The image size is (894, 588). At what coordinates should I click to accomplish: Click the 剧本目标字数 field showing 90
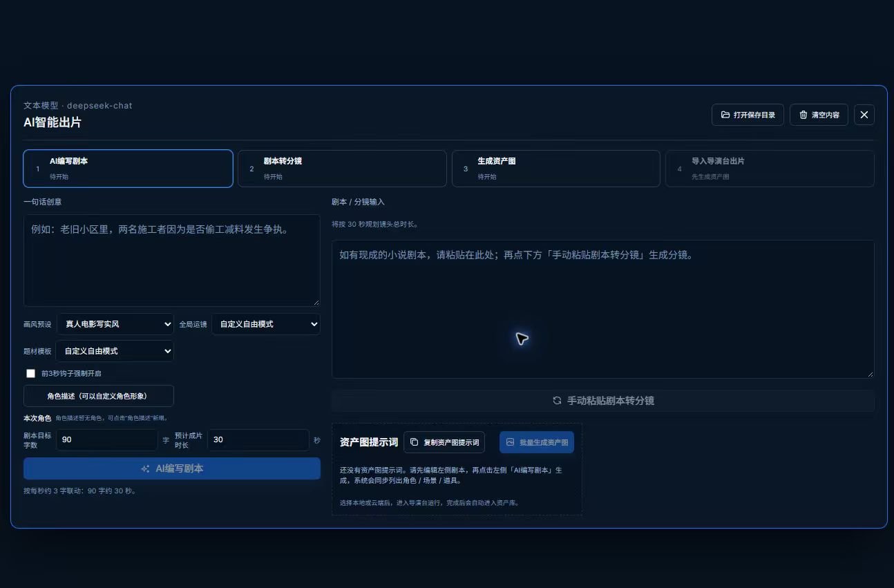tap(107, 440)
